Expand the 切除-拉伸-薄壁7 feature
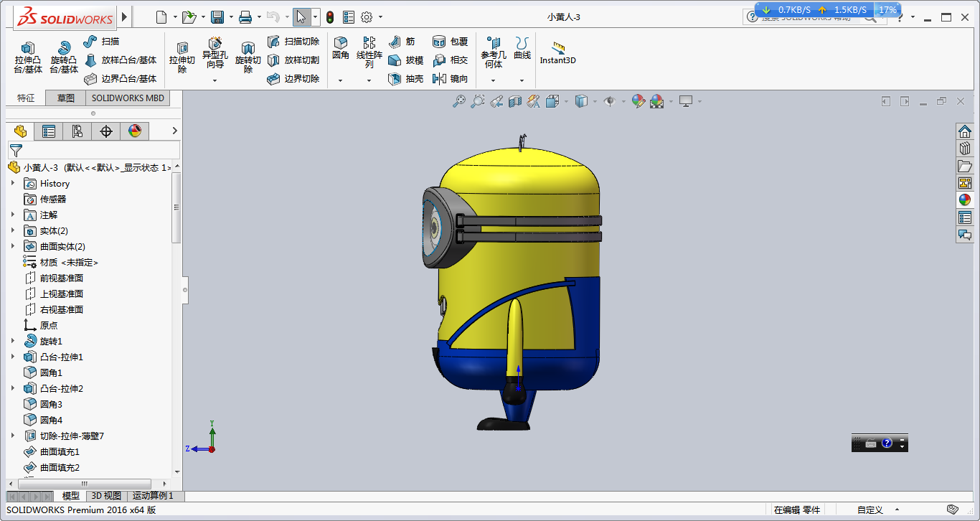980x521 pixels. pyautogui.click(x=13, y=436)
